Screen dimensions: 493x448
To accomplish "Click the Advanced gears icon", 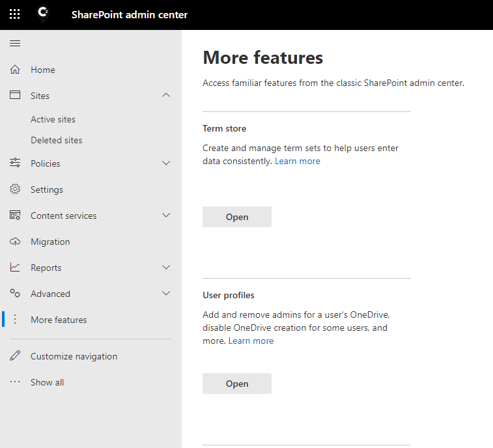I will pyautogui.click(x=15, y=293).
